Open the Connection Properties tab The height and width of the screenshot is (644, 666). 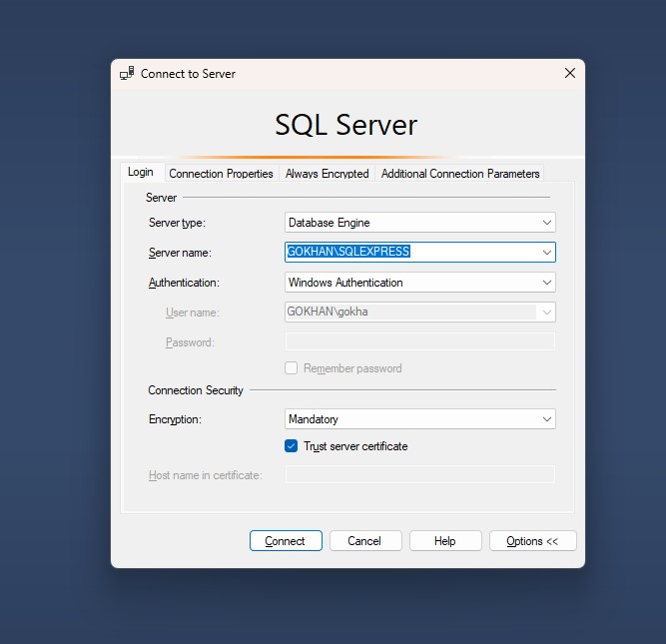221,174
